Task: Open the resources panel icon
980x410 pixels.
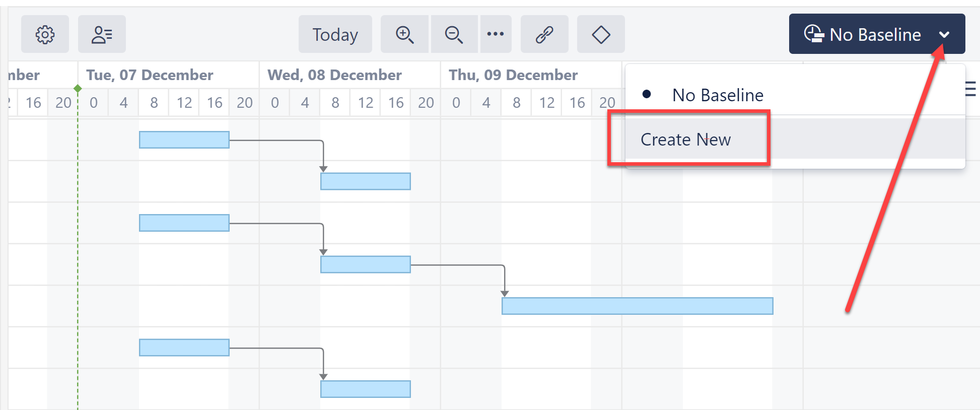Action: [102, 34]
